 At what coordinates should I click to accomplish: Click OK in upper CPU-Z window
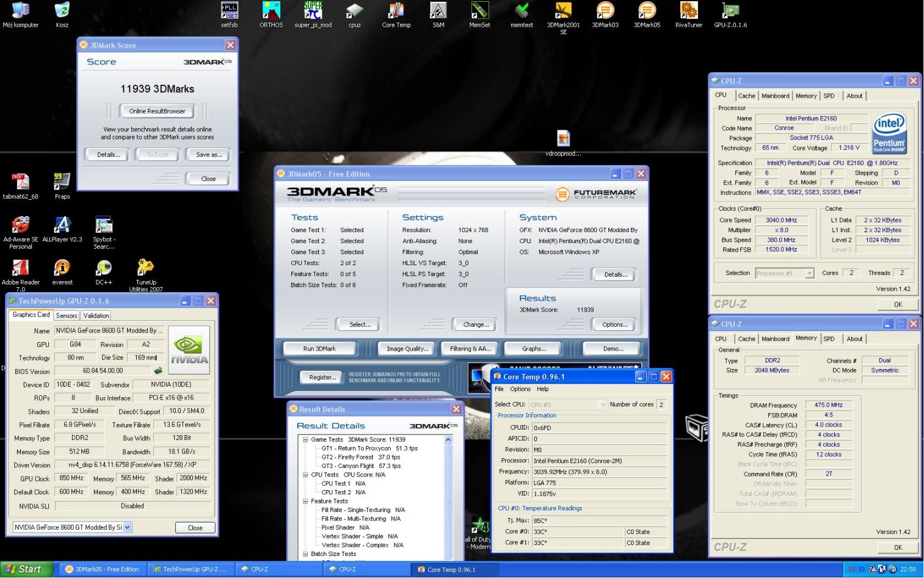pos(898,304)
